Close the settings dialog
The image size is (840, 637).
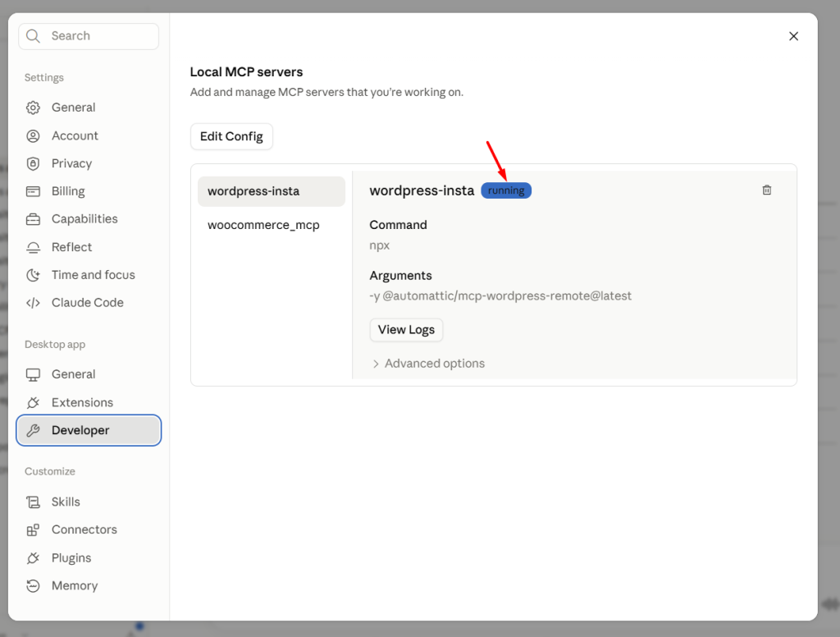(x=793, y=36)
